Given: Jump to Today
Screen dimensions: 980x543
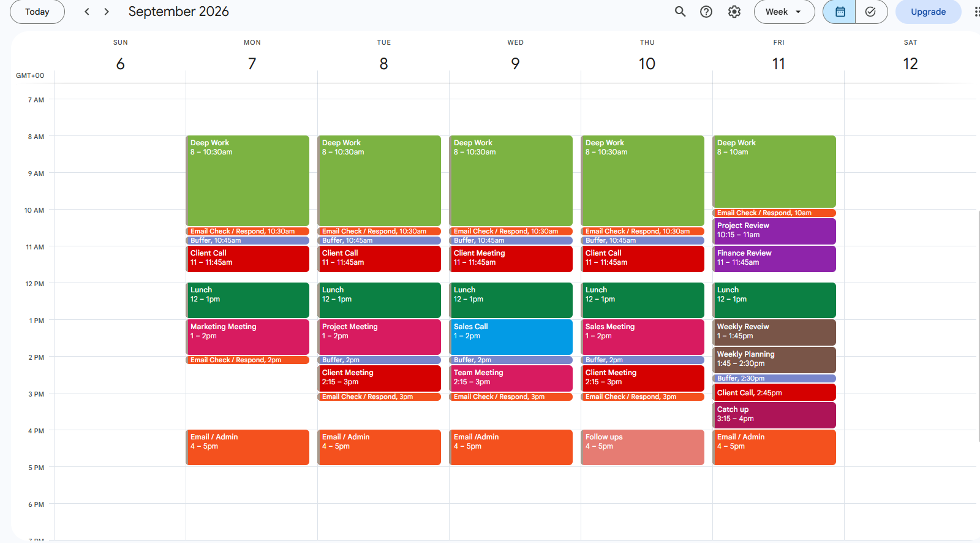Looking at the screenshot, I should 37,12.
